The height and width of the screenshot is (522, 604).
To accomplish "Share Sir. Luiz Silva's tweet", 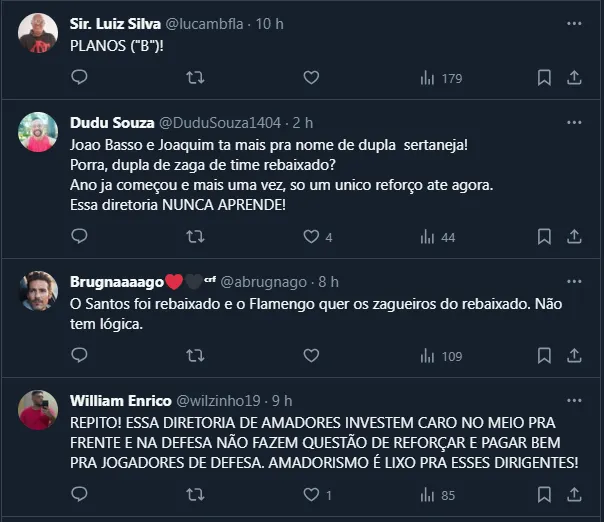I will tap(574, 77).
